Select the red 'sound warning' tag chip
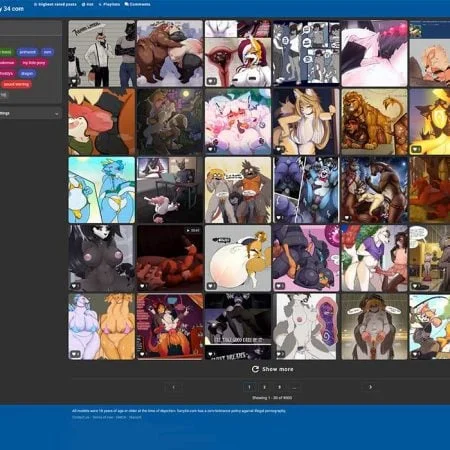The width and height of the screenshot is (450, 450). click(x=16, y=84)
